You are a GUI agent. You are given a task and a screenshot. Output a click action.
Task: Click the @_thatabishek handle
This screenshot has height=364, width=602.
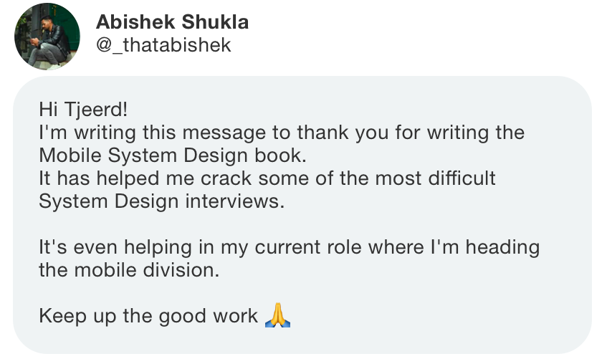pos(163,45)
